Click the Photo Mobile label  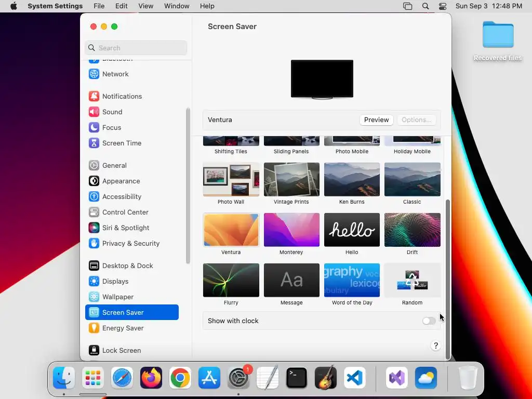coord(352,151)
